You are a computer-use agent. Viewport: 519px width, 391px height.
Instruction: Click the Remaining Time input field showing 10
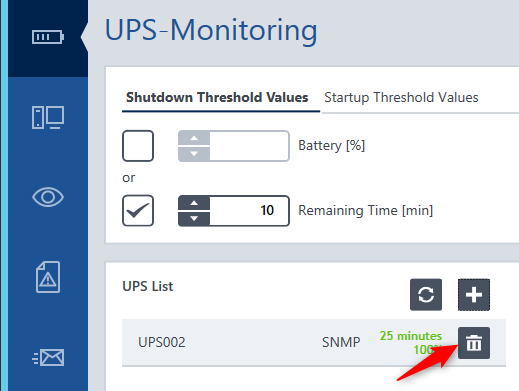tap(249, 211)
